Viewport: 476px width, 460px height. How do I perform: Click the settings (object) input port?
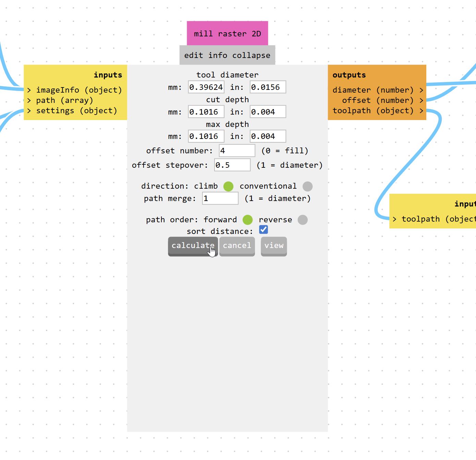pyautogui.click(x=72, y=110)
